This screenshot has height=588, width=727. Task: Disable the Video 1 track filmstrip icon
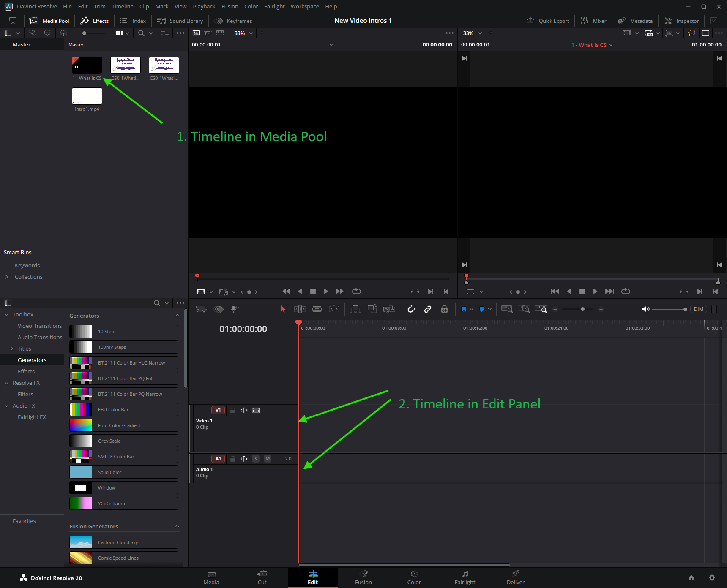tap(256, 410)
